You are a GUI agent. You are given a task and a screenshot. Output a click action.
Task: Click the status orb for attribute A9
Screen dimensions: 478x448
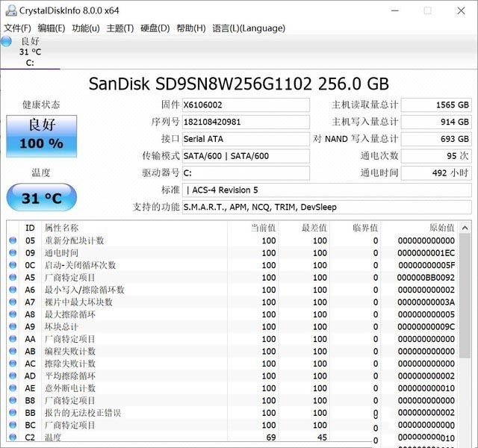tap(13, 326)
